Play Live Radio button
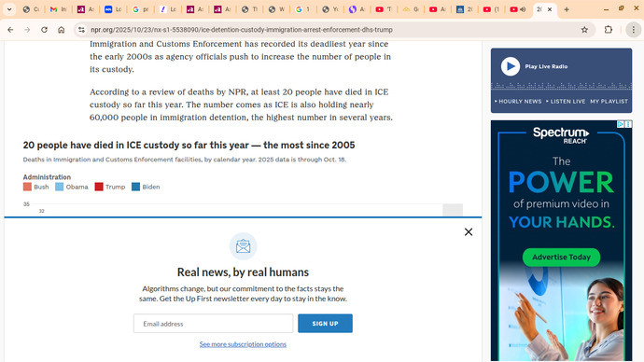Viewport: 644px width, 362px height. (x=511, y=66)
